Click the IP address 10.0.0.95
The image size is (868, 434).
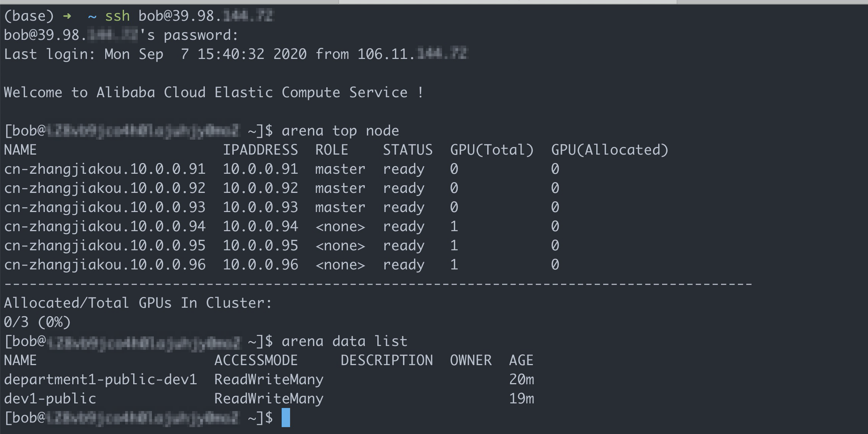click(x=260, y=246)
